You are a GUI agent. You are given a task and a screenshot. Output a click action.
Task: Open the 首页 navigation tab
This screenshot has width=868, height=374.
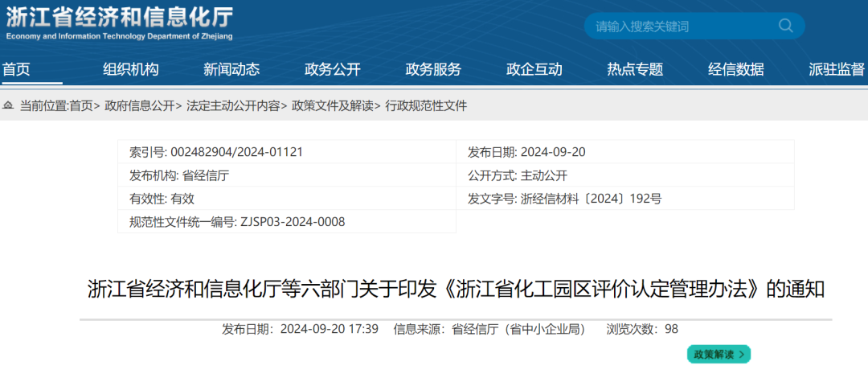[16, 69]
